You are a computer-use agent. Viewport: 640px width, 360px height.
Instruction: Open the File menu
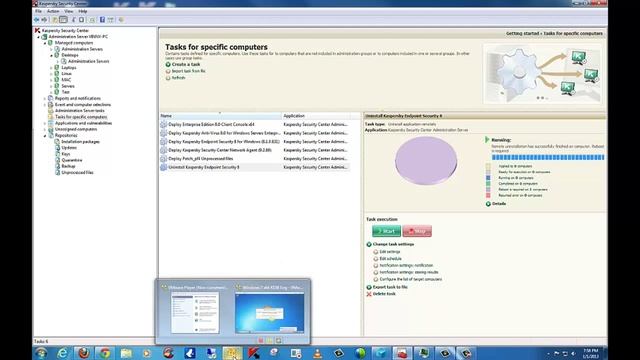click(x=38, y=11)
